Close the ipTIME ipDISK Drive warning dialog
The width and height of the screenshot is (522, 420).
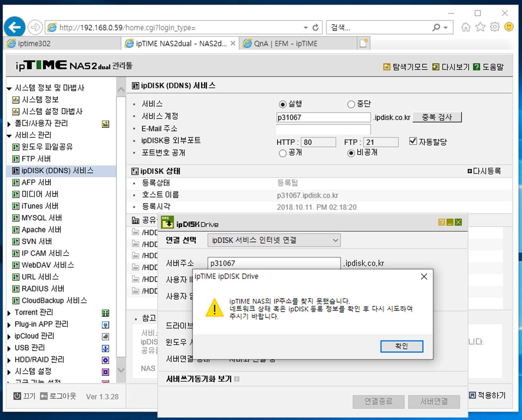point(424,276)
